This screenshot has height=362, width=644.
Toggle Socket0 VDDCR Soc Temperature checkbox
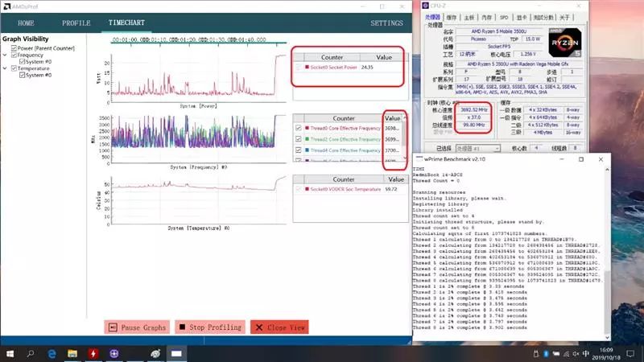tap(299, 189)
